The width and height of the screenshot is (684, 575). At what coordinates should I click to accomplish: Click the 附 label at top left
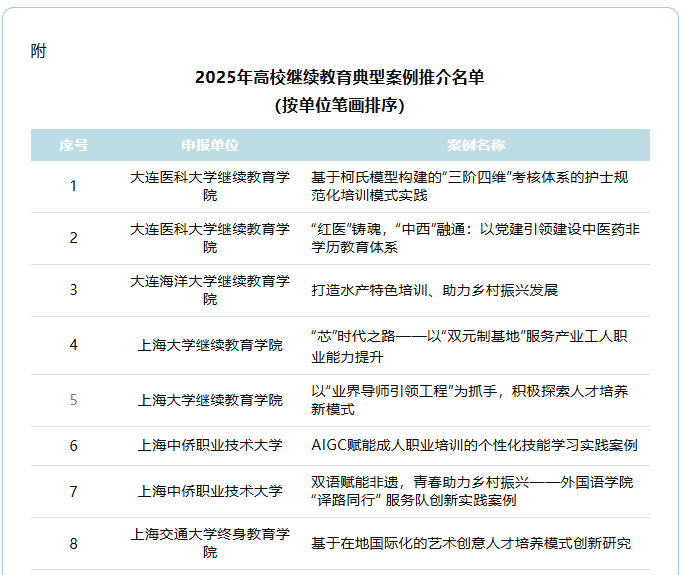click(x=38, y=51)
